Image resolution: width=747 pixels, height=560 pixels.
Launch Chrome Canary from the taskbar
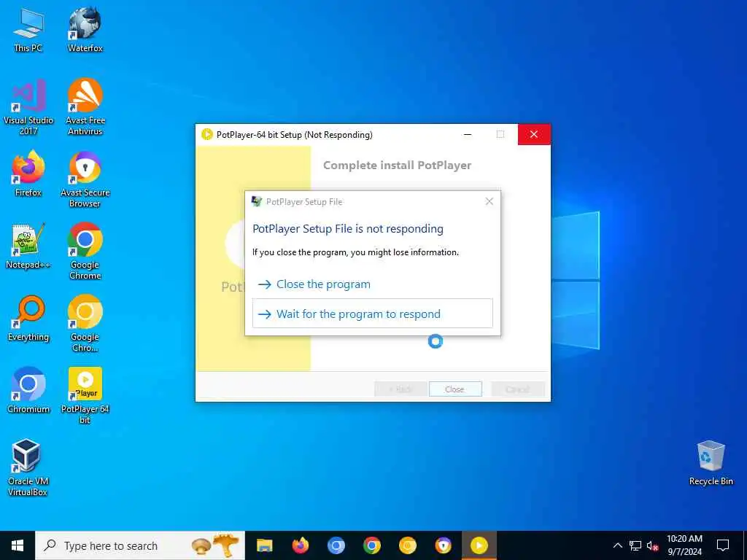(x=407, y=545)
